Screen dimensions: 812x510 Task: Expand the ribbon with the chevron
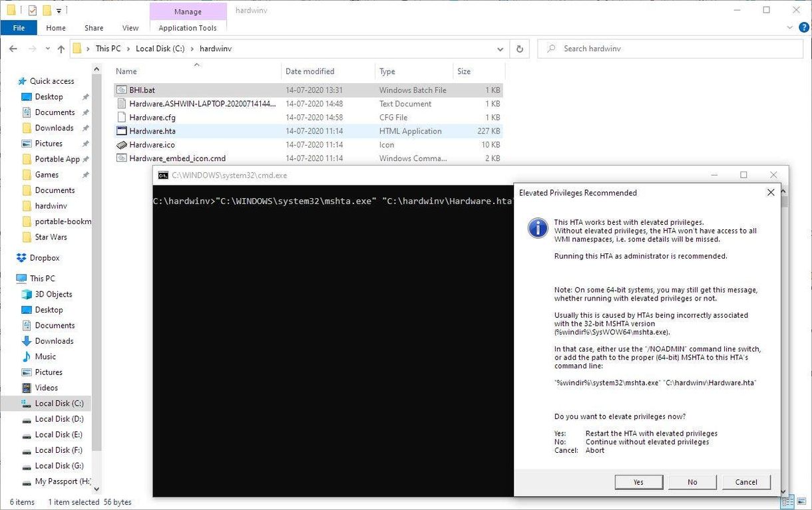click(789, 28)
